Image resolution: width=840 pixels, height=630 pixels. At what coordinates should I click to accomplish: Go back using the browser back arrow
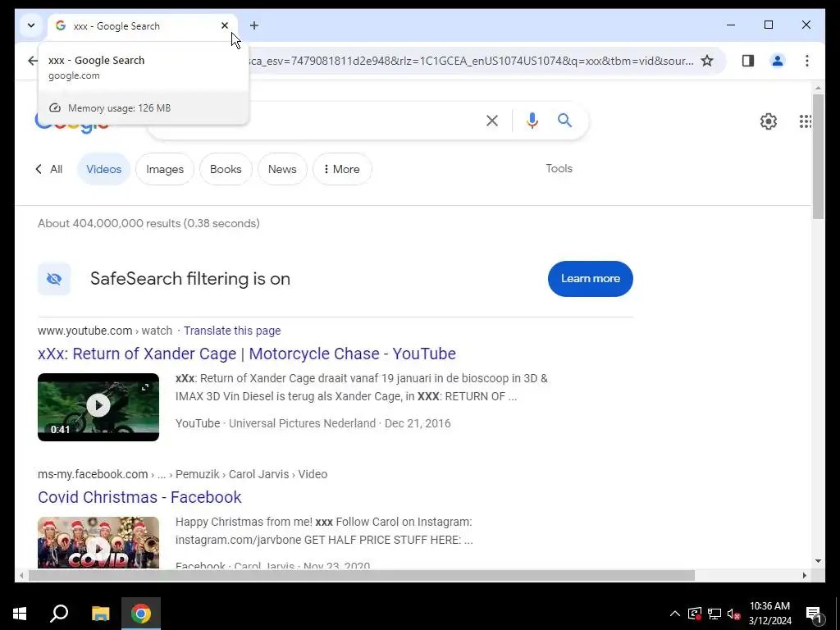(33, 61)
